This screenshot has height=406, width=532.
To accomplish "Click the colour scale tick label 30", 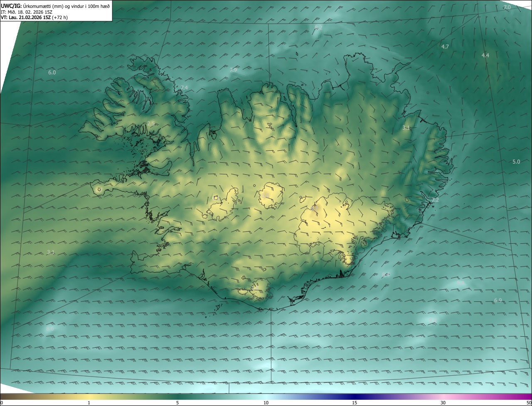I will point(443,403).
